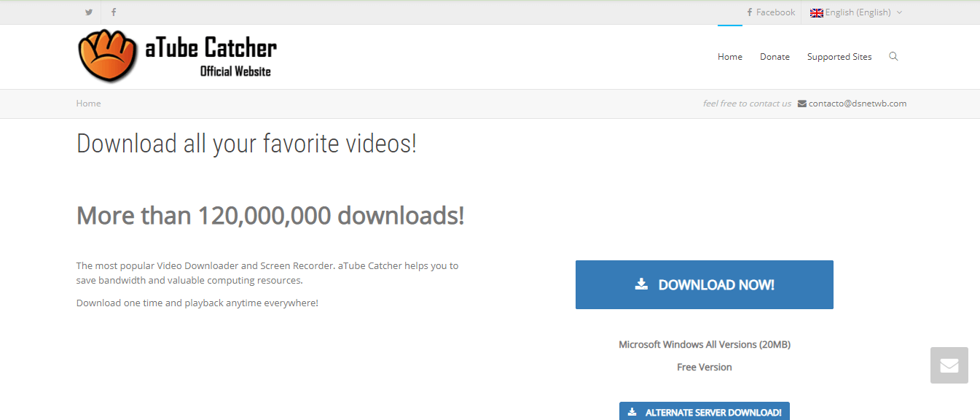Click the UK flag icon in language selector
The height and width of the screenshot is (420, 980).
pos(817,12)
